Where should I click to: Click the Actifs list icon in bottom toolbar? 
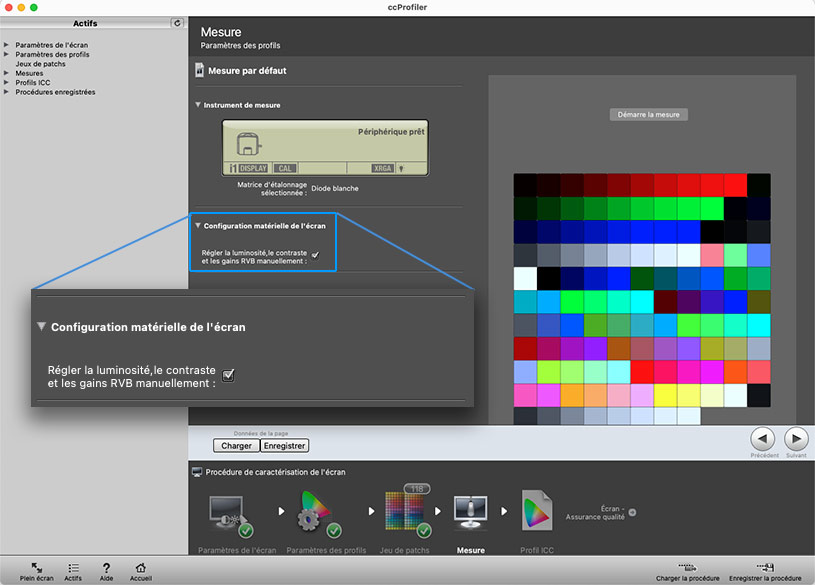[73, 568]
